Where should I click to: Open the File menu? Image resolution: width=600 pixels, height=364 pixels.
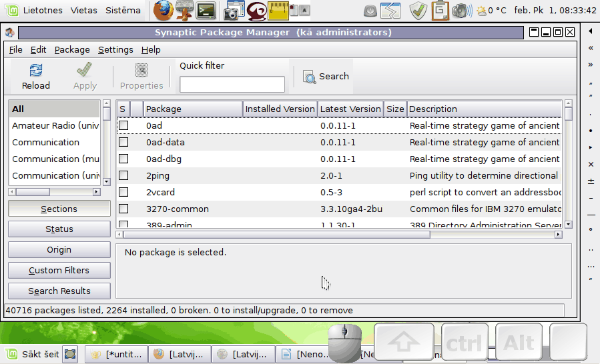[x=16, y=50]
